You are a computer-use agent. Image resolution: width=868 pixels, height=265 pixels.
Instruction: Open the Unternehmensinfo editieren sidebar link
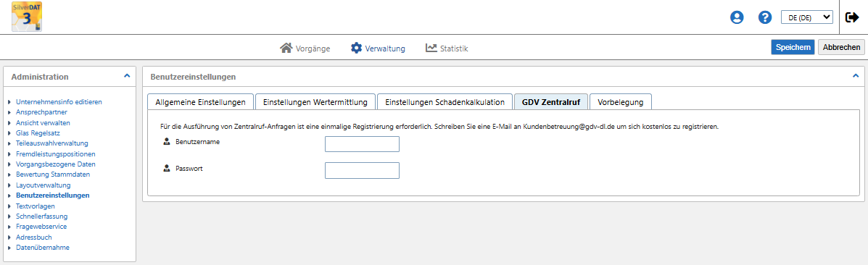click(x=59, y=102)
